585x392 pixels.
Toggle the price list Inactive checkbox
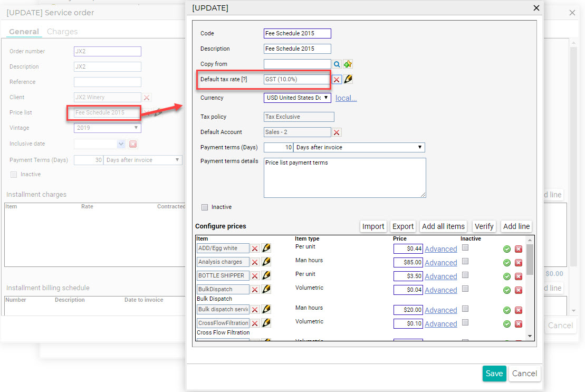[205, 207]
